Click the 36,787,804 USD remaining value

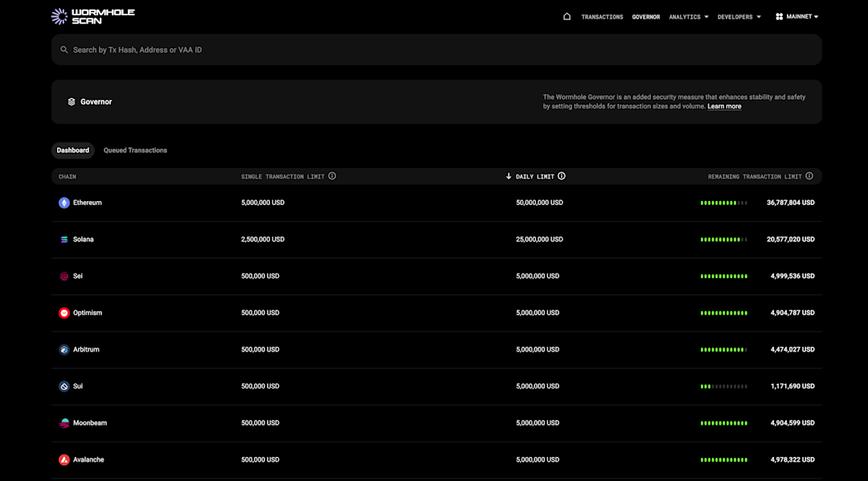tap(791, 203)
